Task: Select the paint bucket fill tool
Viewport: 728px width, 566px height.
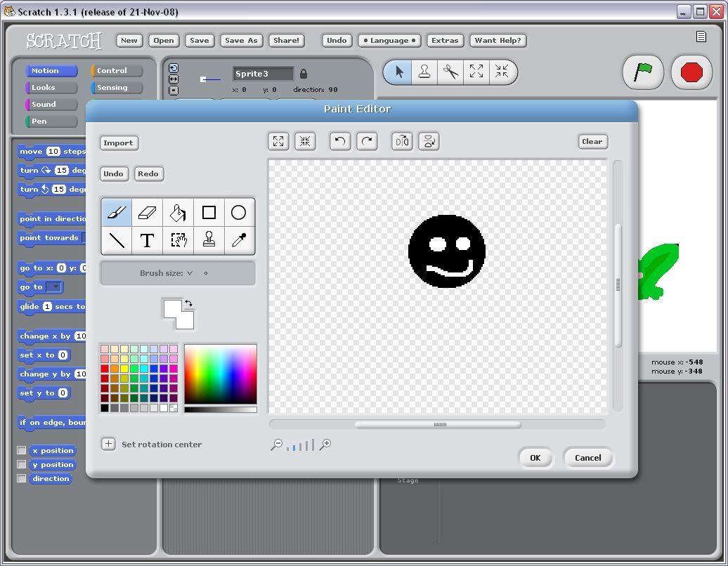Action: pos(178,212)
